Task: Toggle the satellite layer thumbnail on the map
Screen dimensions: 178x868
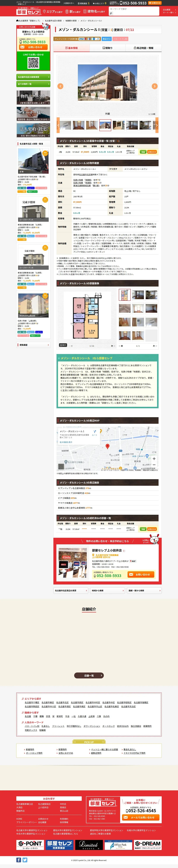Action: pos(61,467)
